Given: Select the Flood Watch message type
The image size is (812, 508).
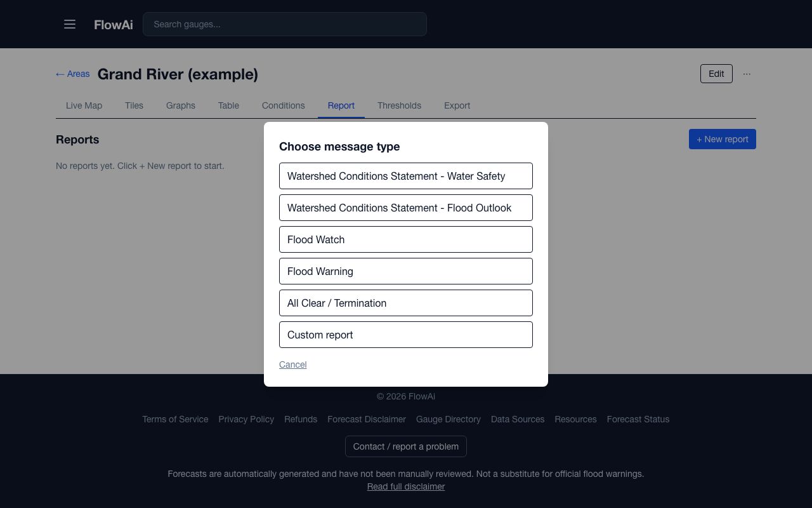Looking at the screenshot, I should click(x=406, y=239).
